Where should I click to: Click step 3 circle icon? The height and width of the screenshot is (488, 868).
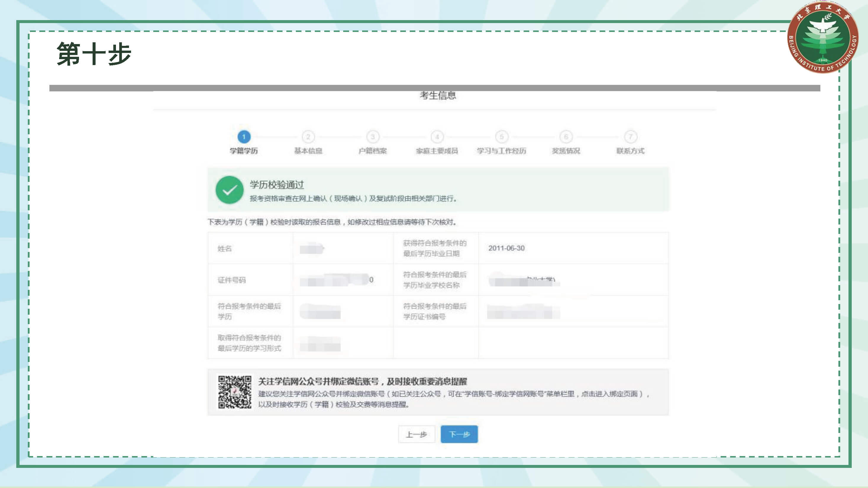tap(373, 137)
